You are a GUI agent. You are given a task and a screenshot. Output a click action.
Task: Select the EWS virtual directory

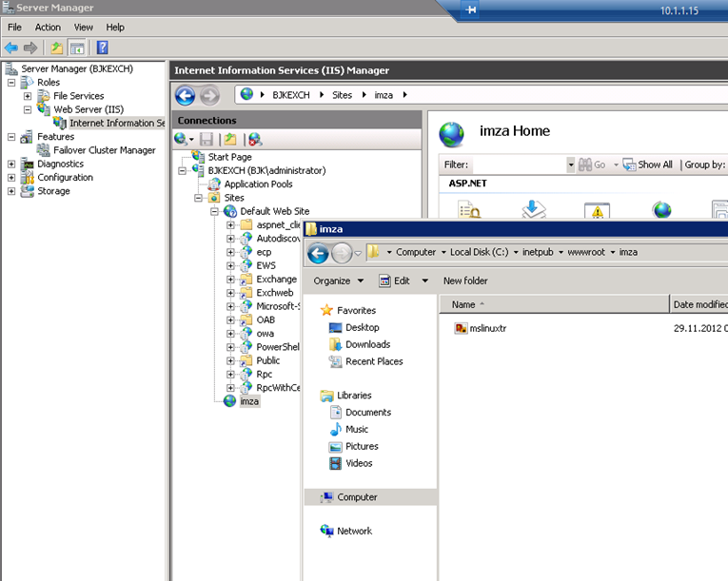pyautogui.click(x=266, y=265)
